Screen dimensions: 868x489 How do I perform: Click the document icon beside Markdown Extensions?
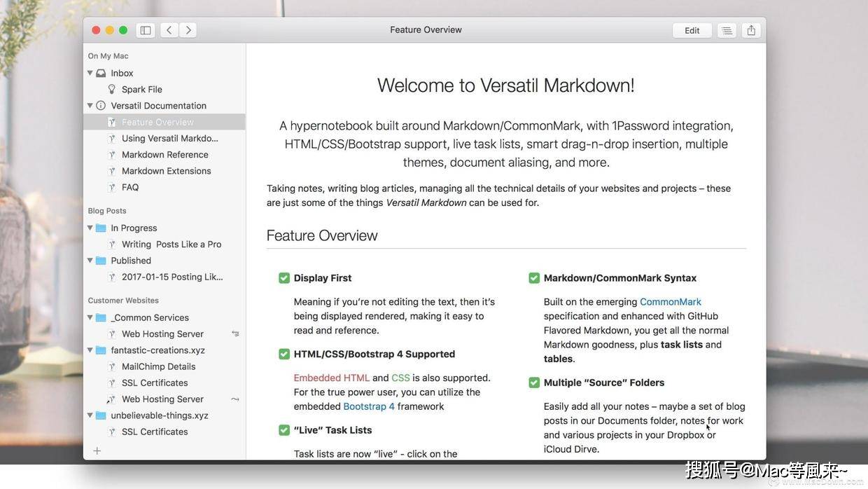(111, 171)
